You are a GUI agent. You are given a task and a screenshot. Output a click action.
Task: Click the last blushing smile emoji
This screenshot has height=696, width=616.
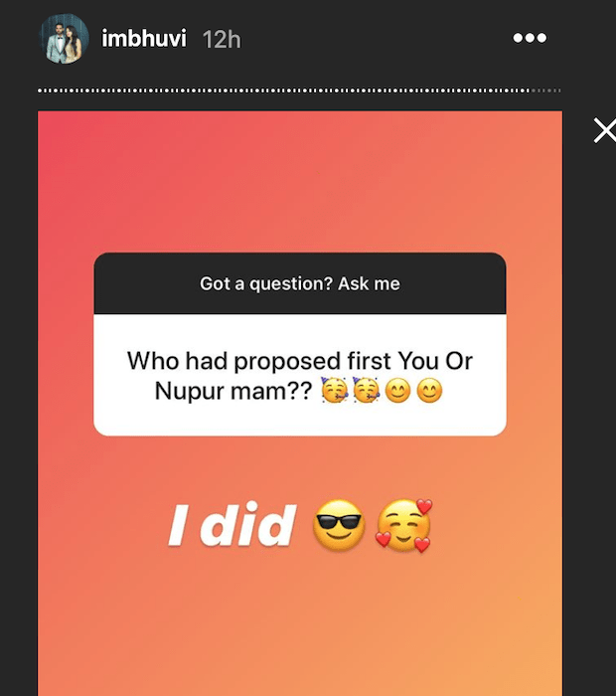428,392
